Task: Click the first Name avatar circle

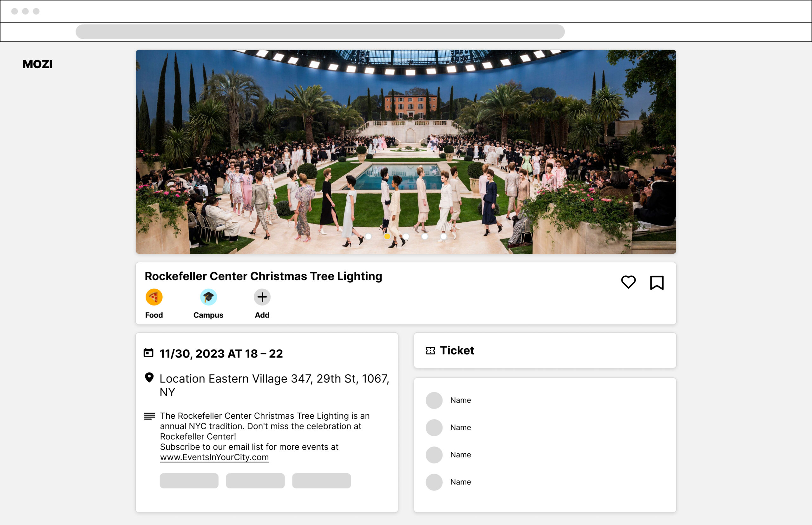Action: 434,400
